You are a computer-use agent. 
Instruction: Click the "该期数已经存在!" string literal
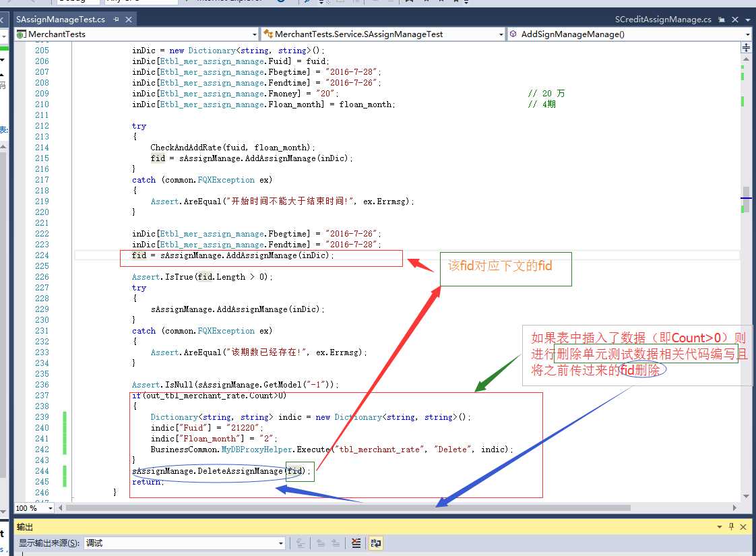click(x=265, y=352)
